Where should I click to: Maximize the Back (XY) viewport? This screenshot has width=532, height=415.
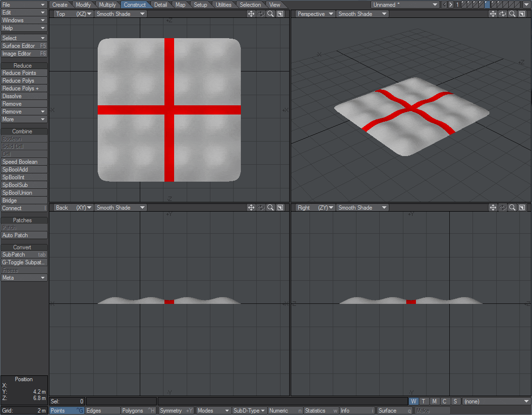click(280, 208)
